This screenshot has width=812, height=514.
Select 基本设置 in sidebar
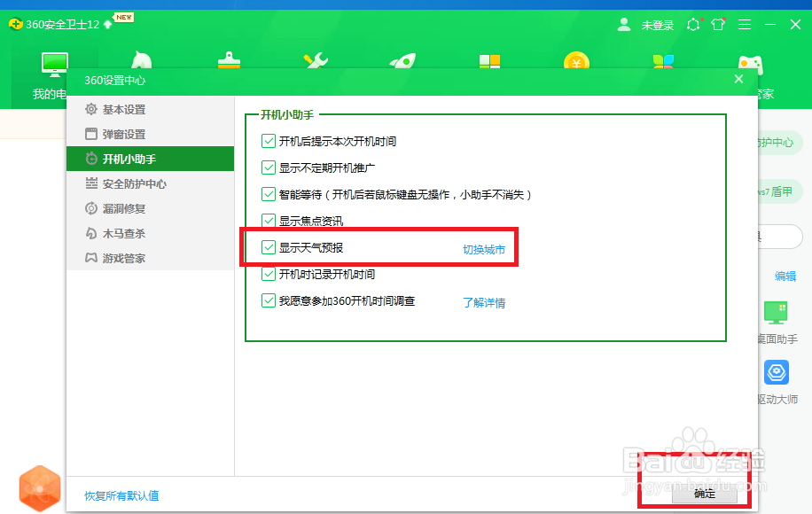tap(150, 109)
